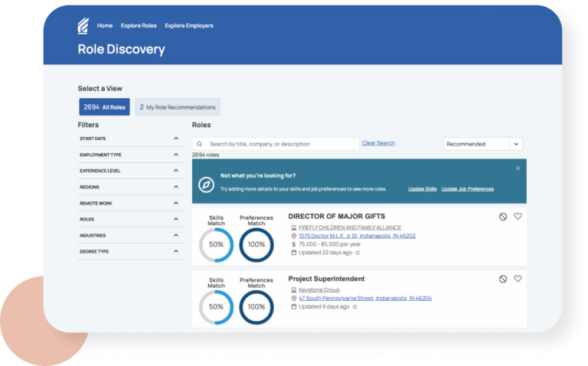
Task: Open Explore Employers in top navigation
Action: [189, 26]
